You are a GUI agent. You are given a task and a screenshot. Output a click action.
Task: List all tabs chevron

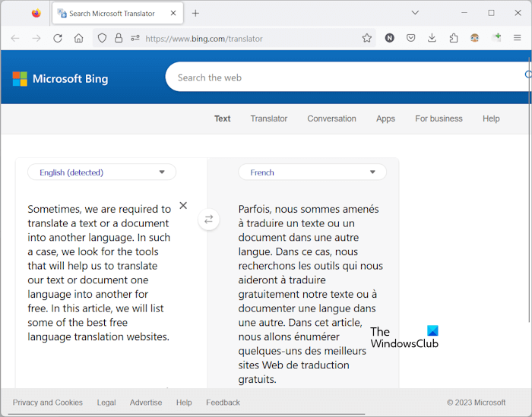[415, 13]
